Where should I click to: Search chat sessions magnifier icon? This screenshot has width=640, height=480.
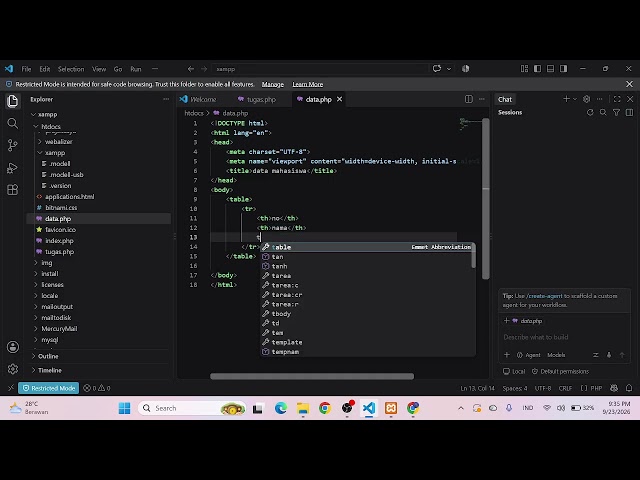click(603, 112)
